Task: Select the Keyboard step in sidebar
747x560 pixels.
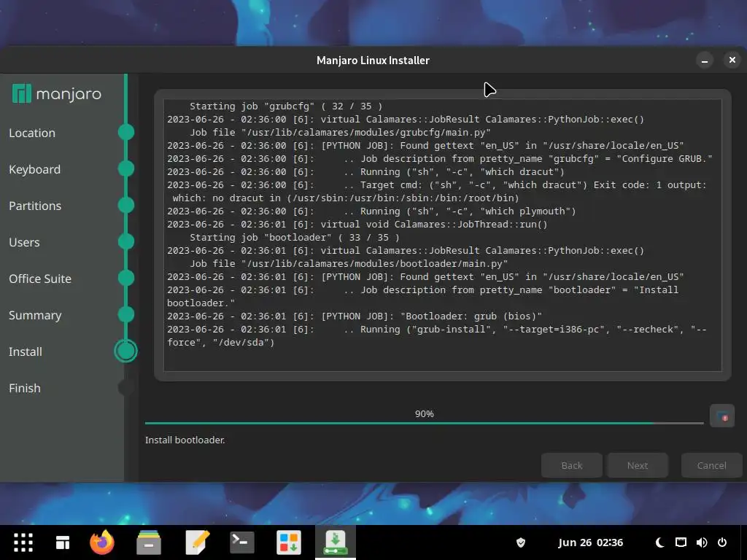Action: [35, 169]
